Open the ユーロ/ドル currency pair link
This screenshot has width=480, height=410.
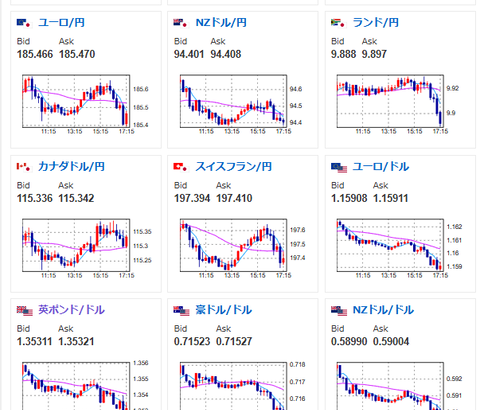(x=381, y=166)
